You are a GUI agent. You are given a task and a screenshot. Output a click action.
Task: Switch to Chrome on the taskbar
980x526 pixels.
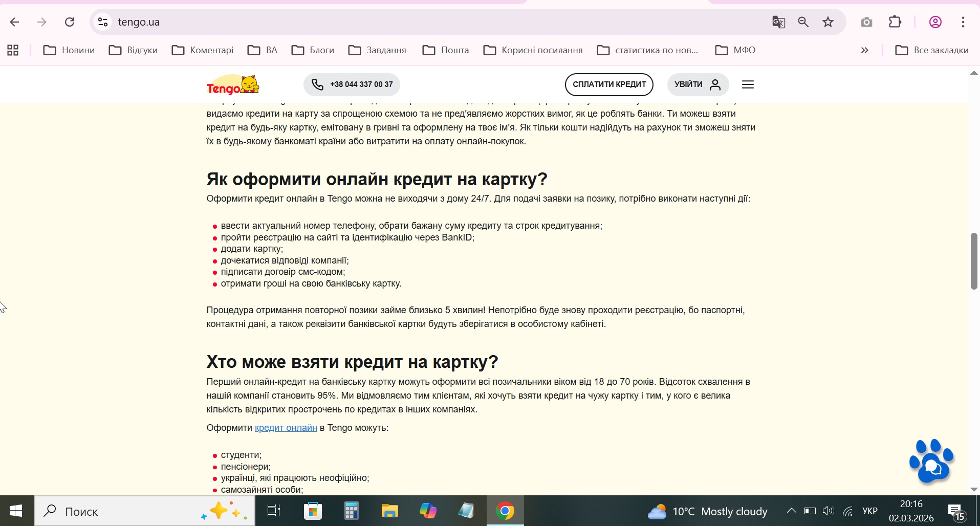tap(505, 511)
